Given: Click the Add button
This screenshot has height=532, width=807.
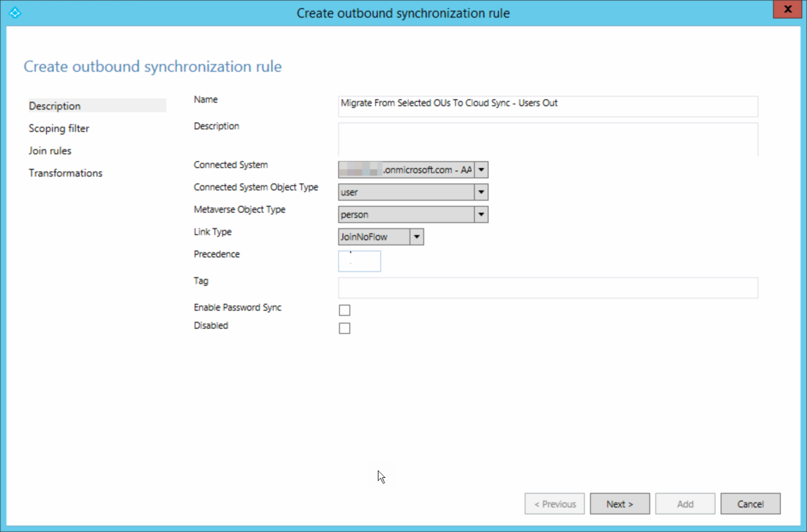Looking at the screenshot, I should 685,504.
